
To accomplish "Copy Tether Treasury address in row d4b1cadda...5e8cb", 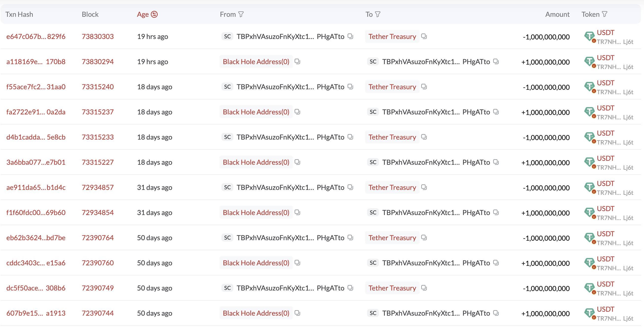I will pos(424,137).
